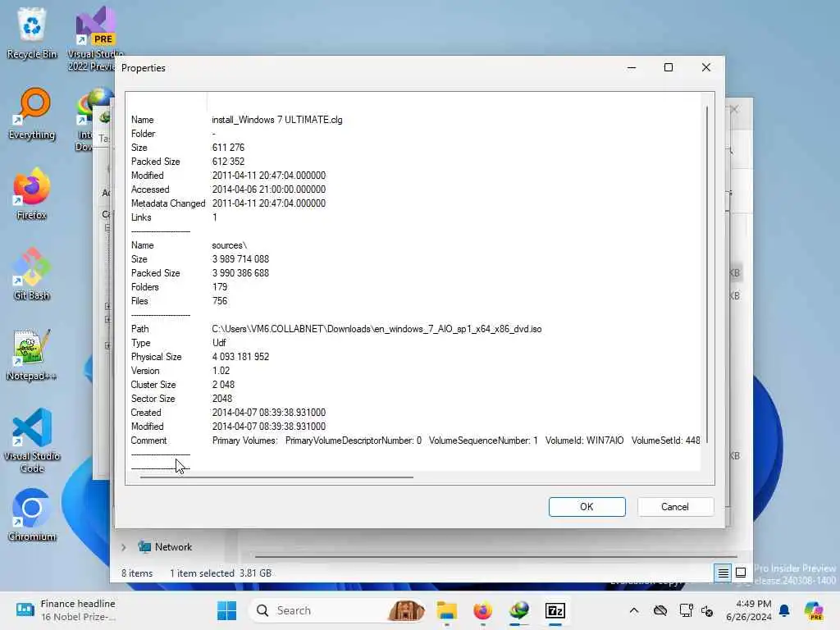Viewport: 840px width, 630px height.
Task: Open the notifications bell icon
Action: pyautogui.click(x=784, y=610)
